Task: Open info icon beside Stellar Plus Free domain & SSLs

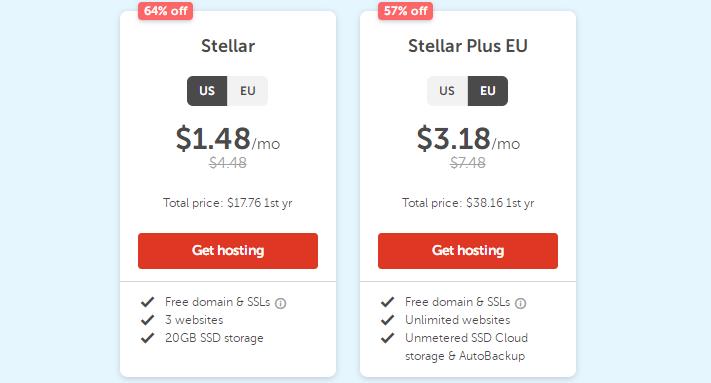Action: click(x=521, y=303)
